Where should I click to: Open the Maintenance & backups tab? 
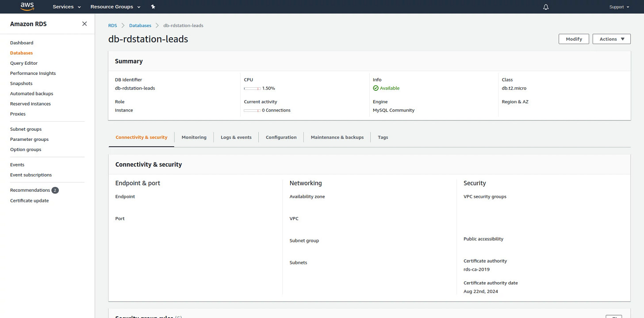[337, 137]
